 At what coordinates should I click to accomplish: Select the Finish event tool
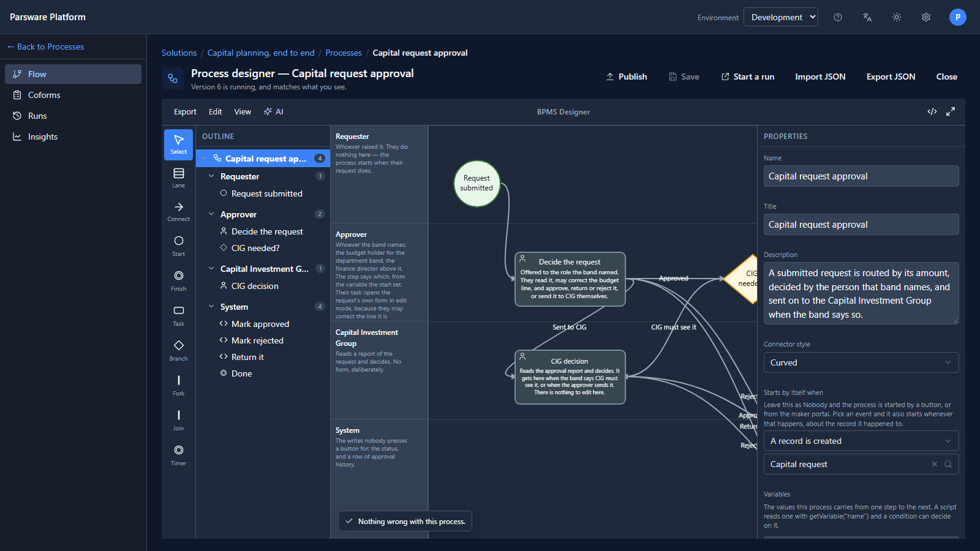click(x=178, y=281)
